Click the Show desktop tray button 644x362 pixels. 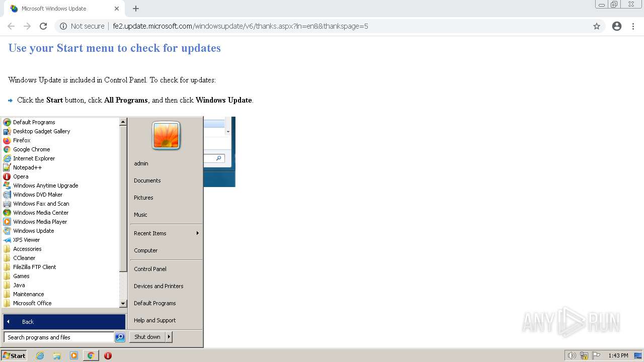pyautogui.click(x=638, y=355)
